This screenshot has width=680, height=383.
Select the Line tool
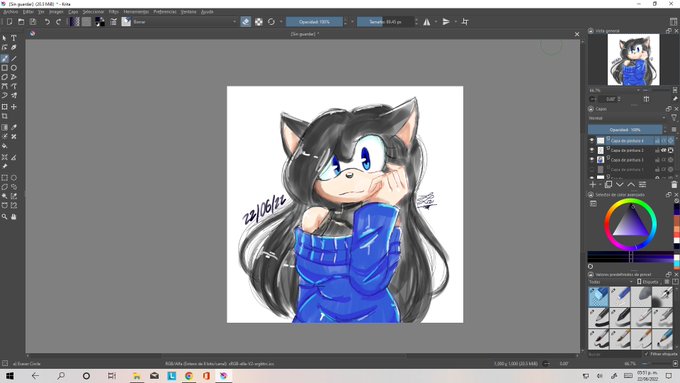(14, 59)
